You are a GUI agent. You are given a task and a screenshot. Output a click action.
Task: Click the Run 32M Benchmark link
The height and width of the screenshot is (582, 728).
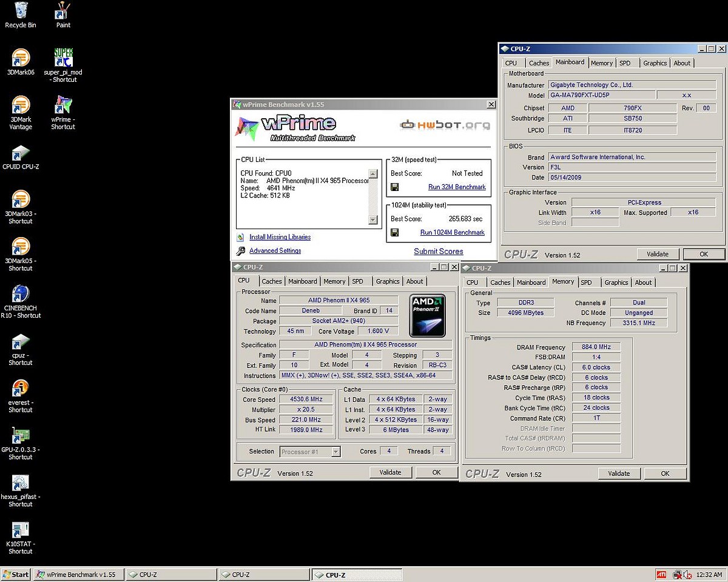[x=457, y=187]
